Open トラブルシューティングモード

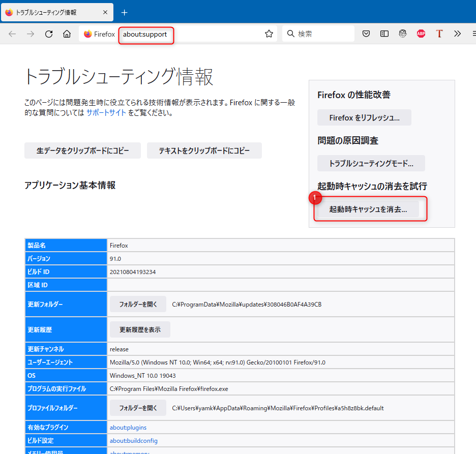pos(371,163)
